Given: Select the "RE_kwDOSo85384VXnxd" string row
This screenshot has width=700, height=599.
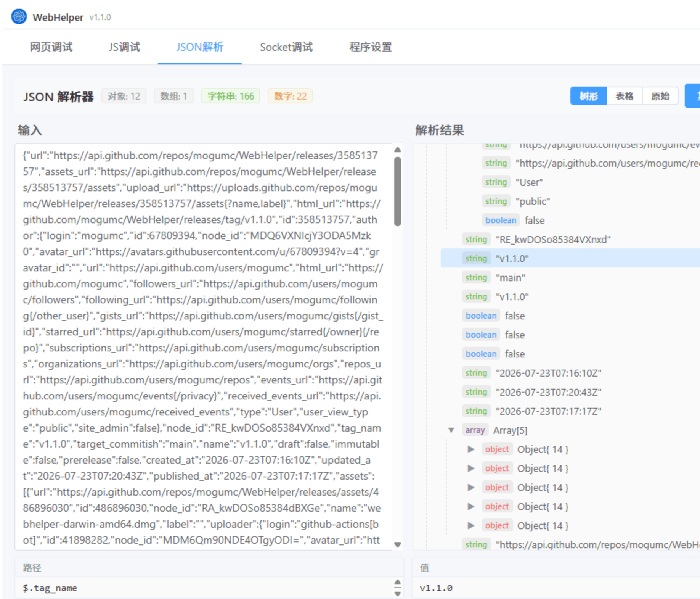Looking at the screenshot, I should [x=570, y=239].
